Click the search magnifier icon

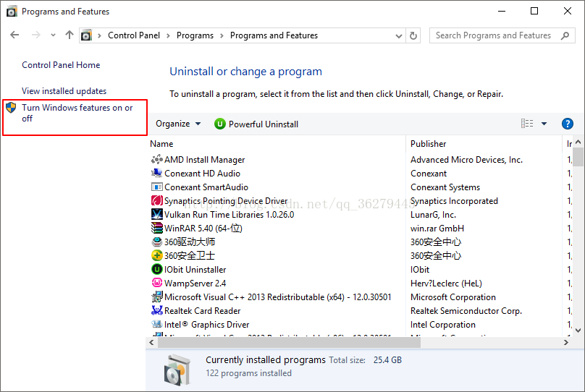[565, 35]
